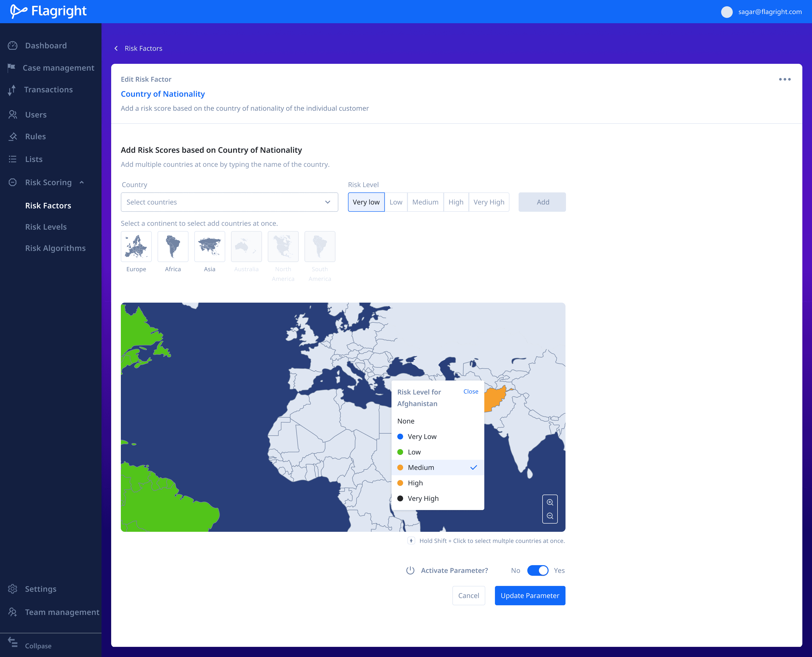Select High in Afghanistan risk popup

[415, 483]
